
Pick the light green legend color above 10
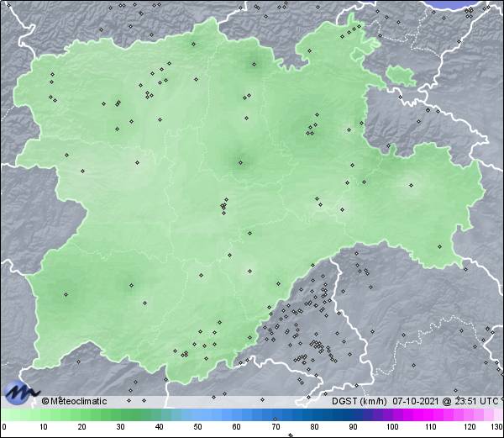(44, 414)
